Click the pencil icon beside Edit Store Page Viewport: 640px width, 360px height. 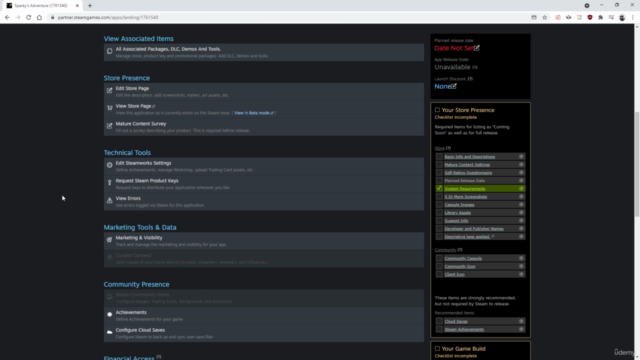pyautogui.click(x=109, y=91)
